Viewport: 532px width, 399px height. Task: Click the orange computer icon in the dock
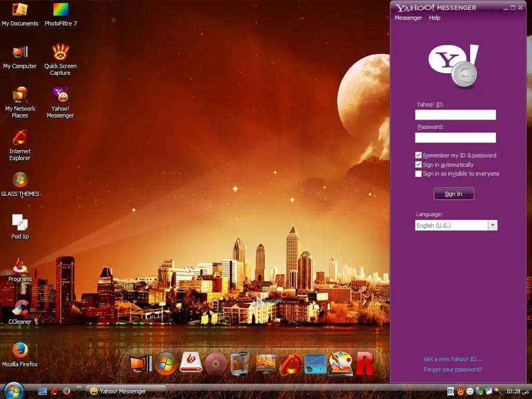coord(141,363)
